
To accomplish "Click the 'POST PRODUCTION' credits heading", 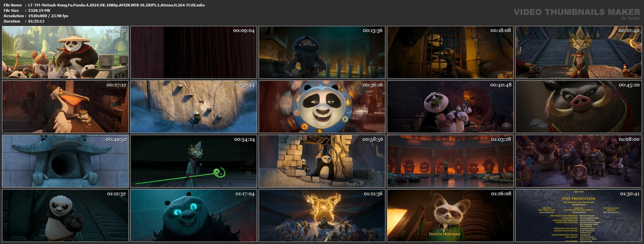I will point(578,199).
